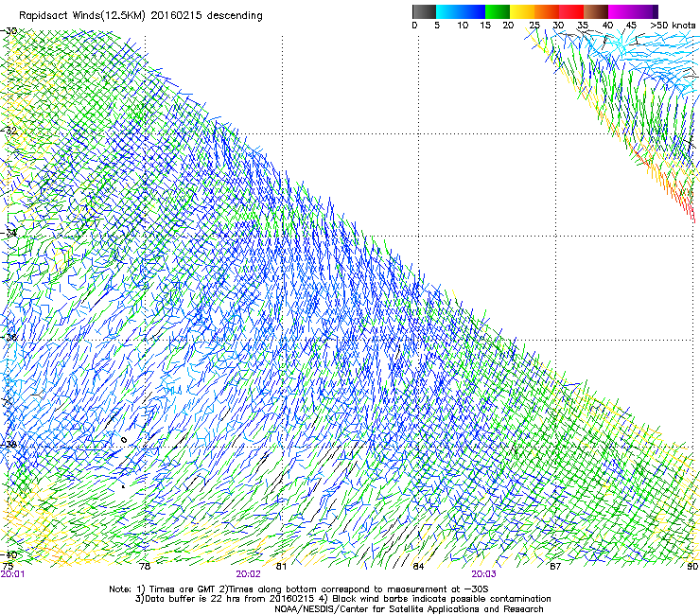Viewport: 700px width, 615px height.
Task: Click the -36 latitude label
Action: tap(9, 337)
